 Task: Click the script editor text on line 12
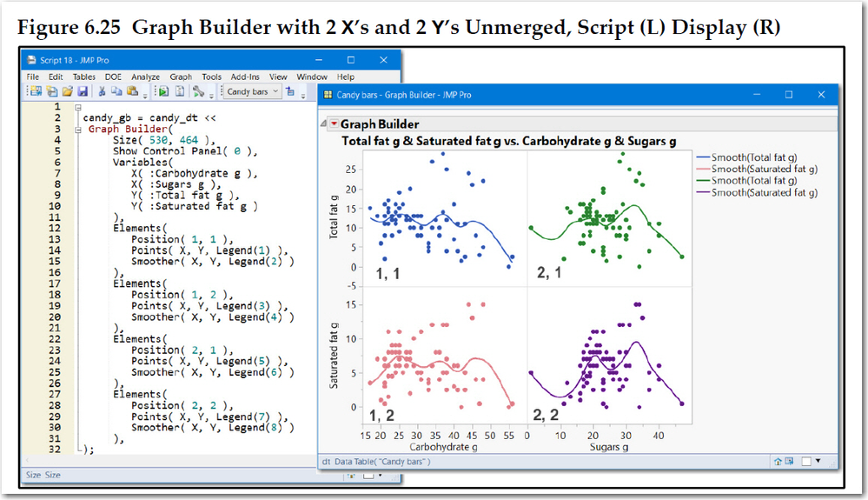click(x=140, y=228)
